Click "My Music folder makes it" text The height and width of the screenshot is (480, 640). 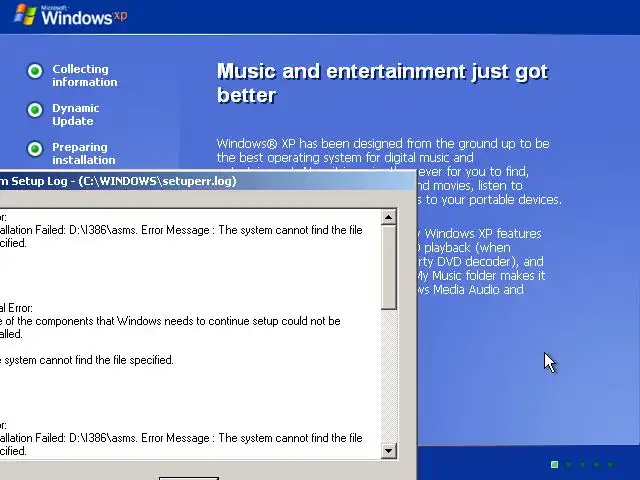[x=481, y=276]
